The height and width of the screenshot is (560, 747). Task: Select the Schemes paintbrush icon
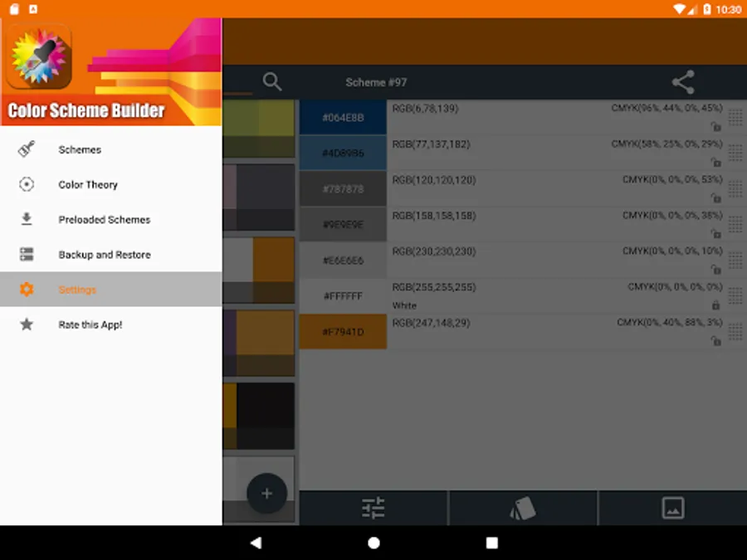[x=26, y=149]
